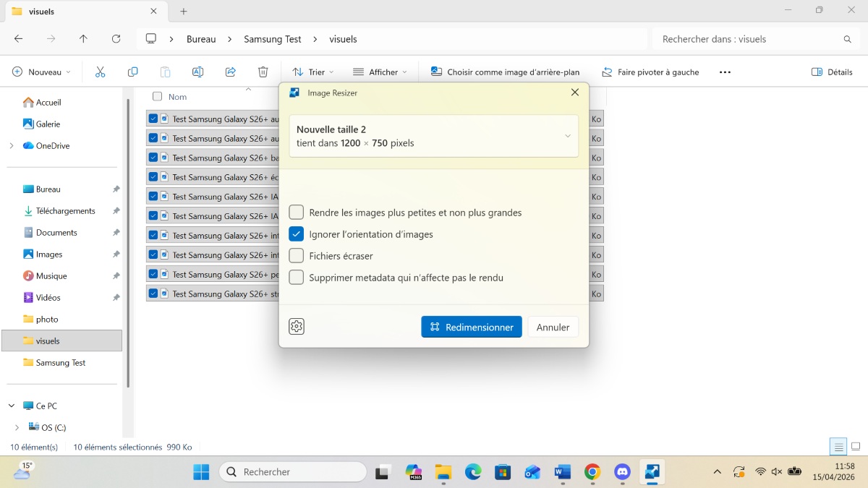Open PowerToys icon in the taskbar
This screenshot has width=868, height=488.
(x=652, y=472)
